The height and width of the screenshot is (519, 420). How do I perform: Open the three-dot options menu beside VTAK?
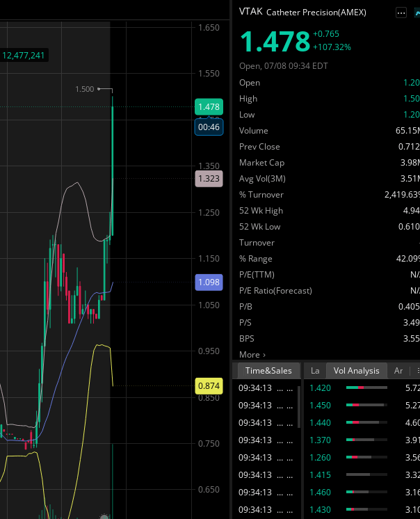pyautogui.click(x=401, y=13)
